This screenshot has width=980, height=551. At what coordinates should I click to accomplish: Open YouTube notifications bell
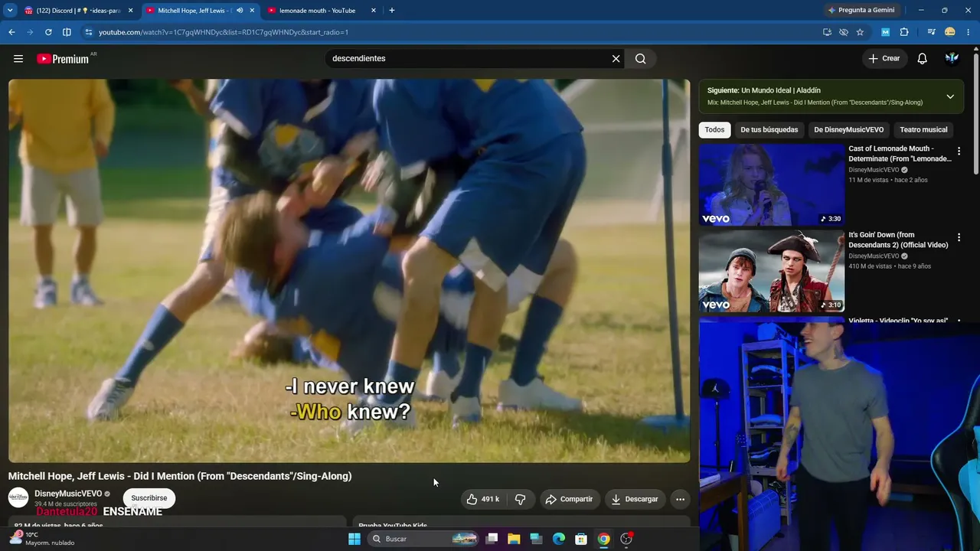[923, 59]
